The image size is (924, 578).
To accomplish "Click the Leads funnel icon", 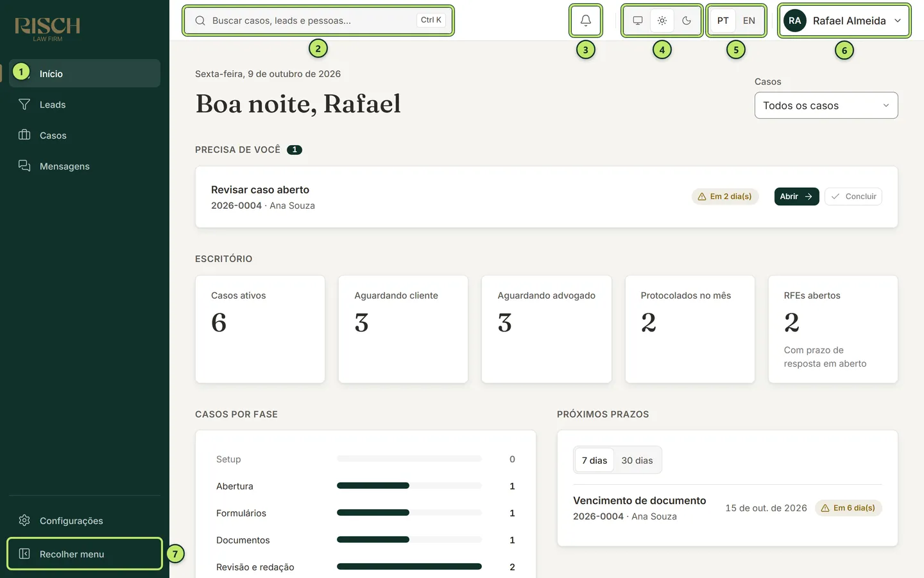I will pyautogui.click(x=24, y=104).
